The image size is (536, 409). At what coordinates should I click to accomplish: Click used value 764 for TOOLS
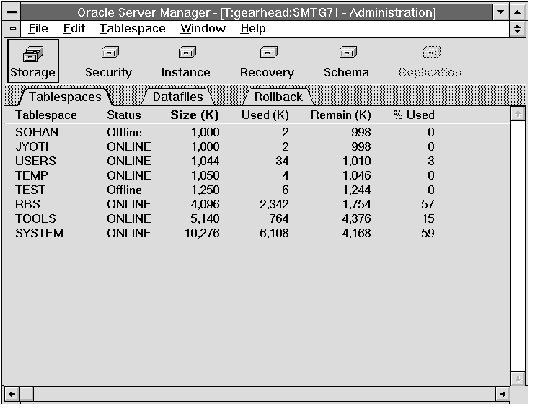pos(279,219)
